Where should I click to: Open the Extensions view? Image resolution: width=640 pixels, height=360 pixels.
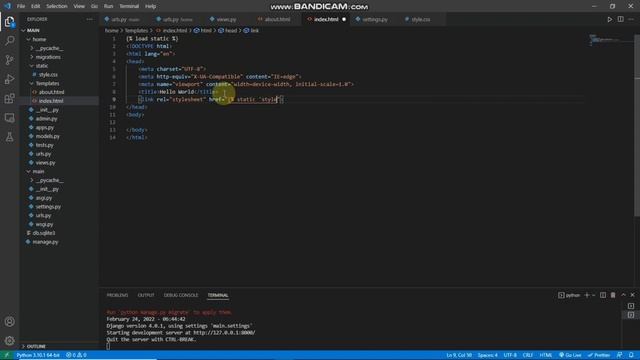(9, 98)
